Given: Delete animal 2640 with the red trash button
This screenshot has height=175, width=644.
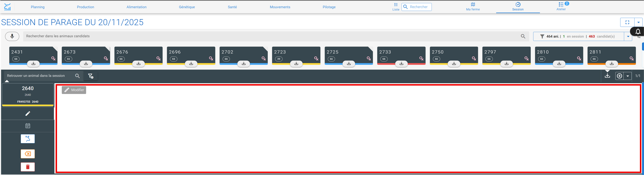Looking at the screenshot, I should pyautogui.click(x=28, y=167).
